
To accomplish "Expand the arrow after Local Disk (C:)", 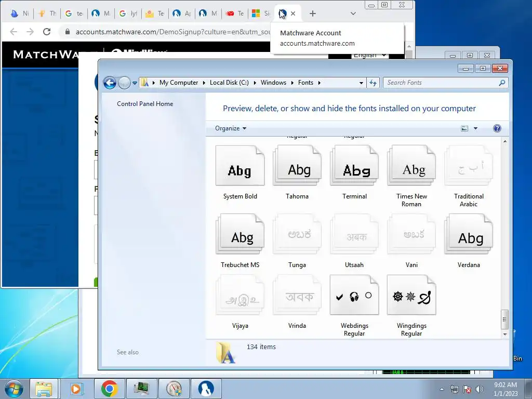I will 255,83.
